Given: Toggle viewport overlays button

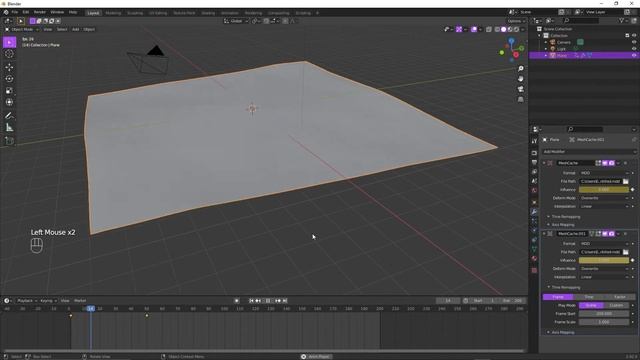Looking at the screenshot, I should click(x=474, y=29).
